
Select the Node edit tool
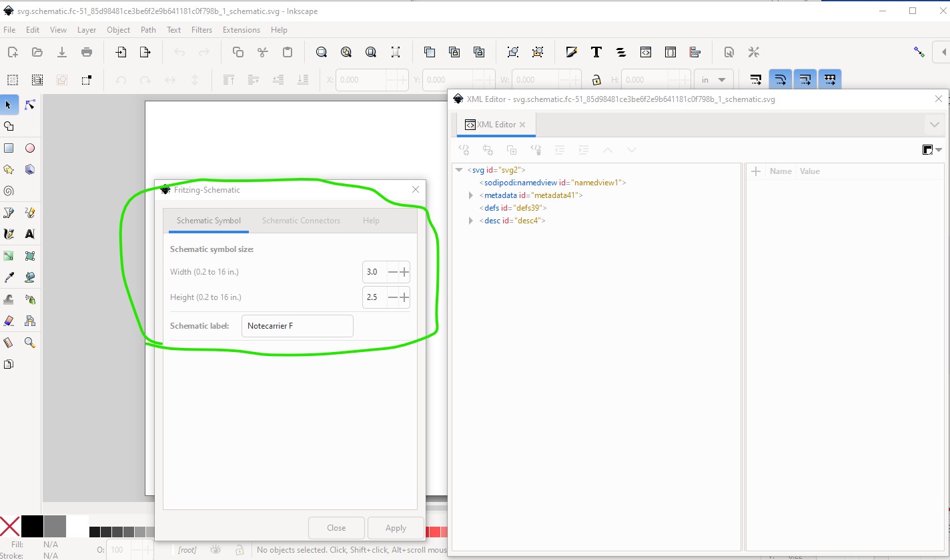(x=29, y=105)
